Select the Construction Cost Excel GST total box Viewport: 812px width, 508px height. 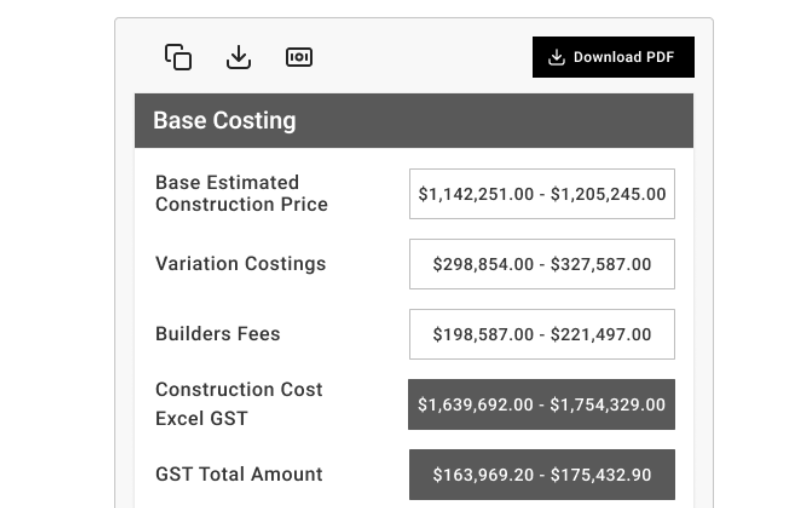pos(541,405)
